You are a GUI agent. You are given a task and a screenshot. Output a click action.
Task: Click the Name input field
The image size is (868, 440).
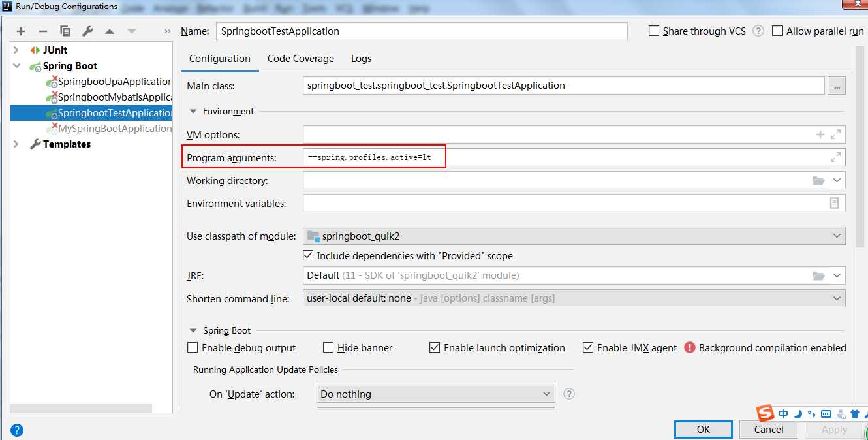pos(422,31)
